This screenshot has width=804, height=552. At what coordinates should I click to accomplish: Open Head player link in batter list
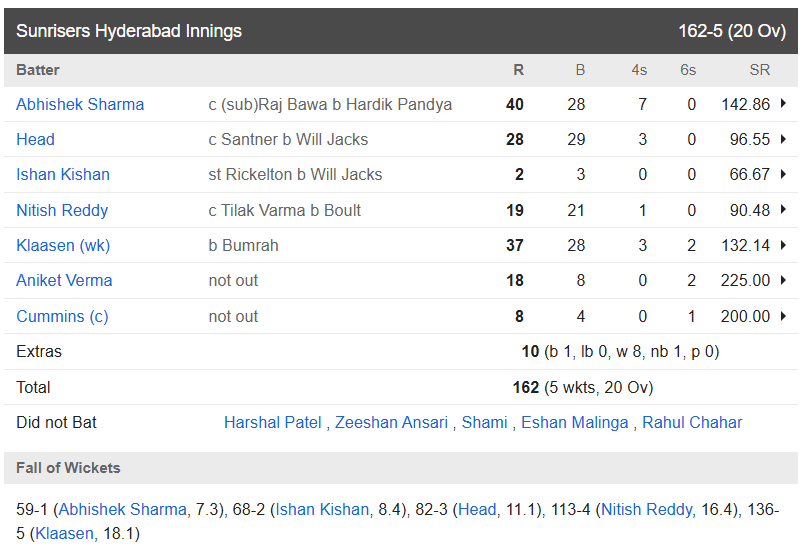point(35,139)
